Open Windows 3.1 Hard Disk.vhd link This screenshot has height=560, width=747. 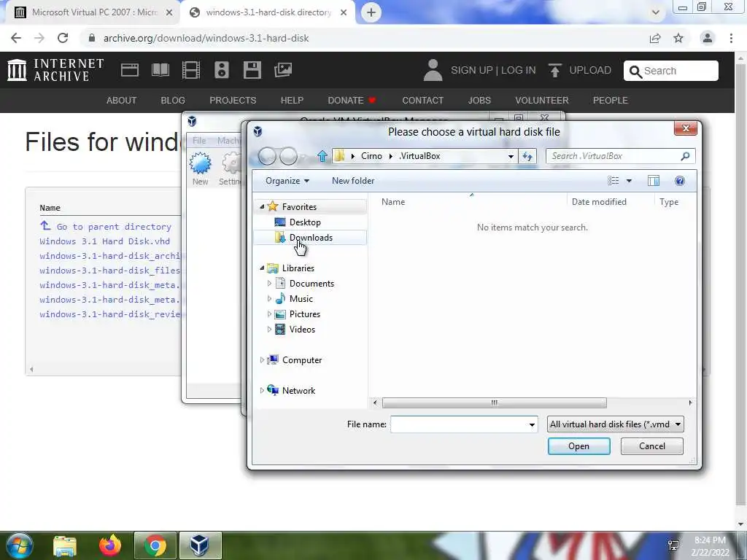tap(105, 241)
